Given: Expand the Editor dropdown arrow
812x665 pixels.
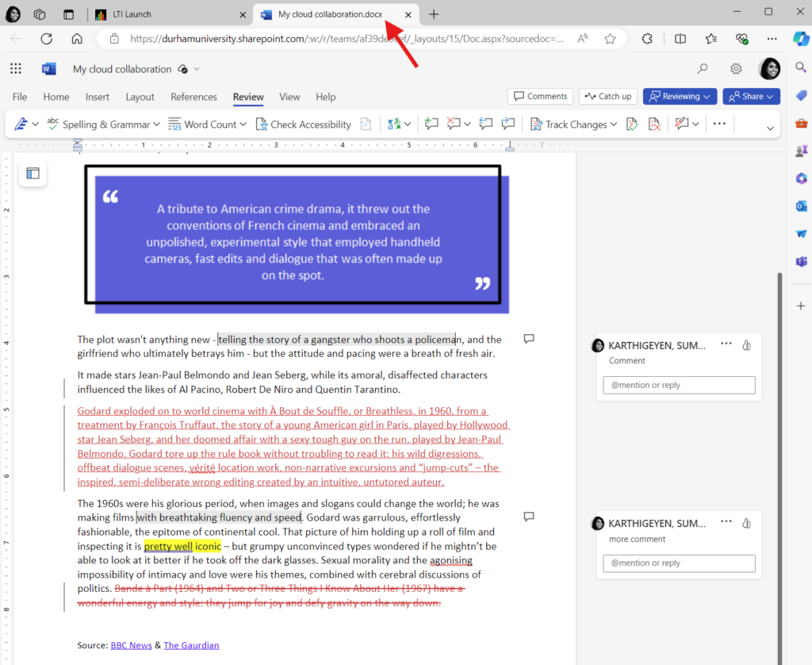Looking at the screenshot, I should (x=35, y=125).
